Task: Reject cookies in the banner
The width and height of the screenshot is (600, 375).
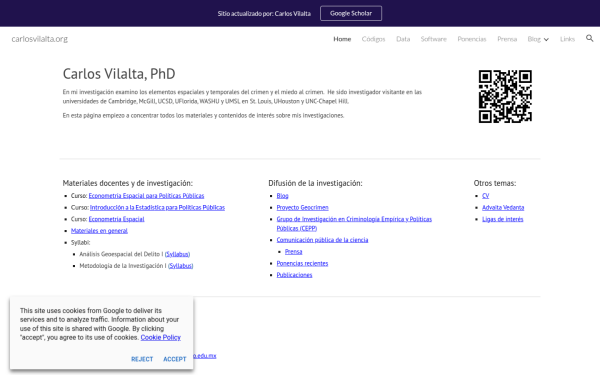Action: tap(142, 359)
